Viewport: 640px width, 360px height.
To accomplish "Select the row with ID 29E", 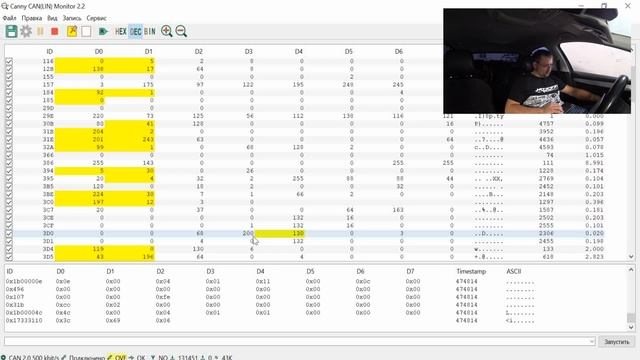I will click(x=304, y=116).
